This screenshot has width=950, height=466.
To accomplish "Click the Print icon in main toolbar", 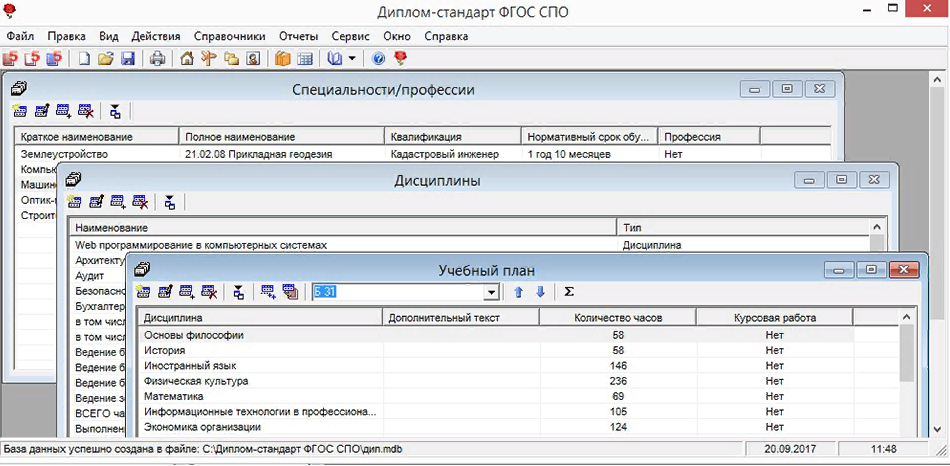I will click(x=157, y=58).
